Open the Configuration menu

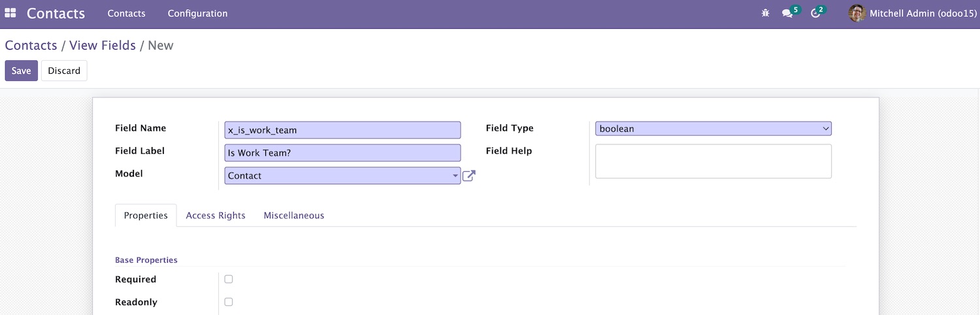[x=197, y=13]
